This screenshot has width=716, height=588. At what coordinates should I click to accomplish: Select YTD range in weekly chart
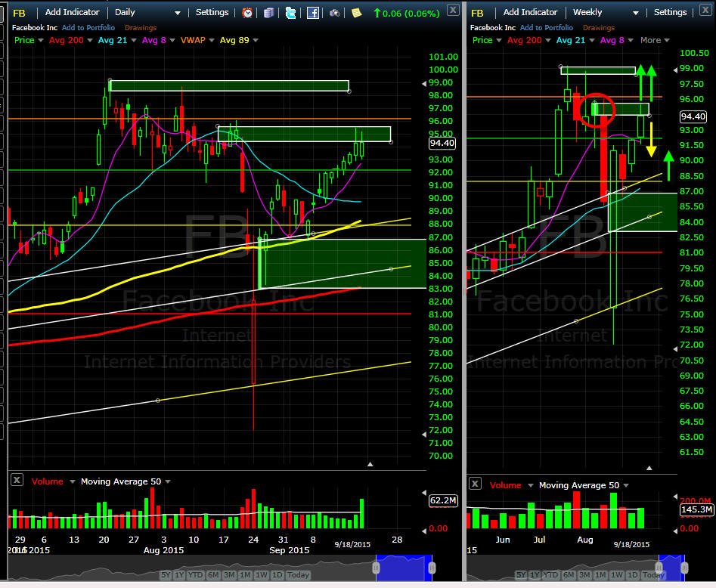[x=550, y=574]
